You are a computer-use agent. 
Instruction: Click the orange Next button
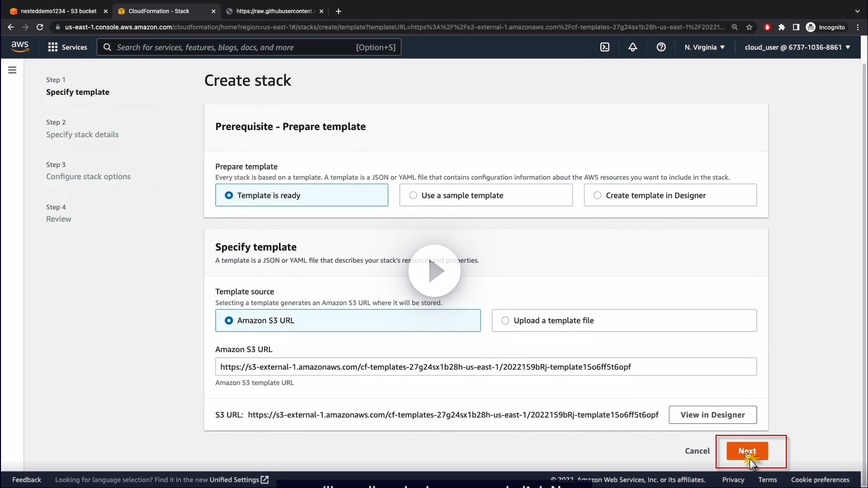tap(747, 451)
